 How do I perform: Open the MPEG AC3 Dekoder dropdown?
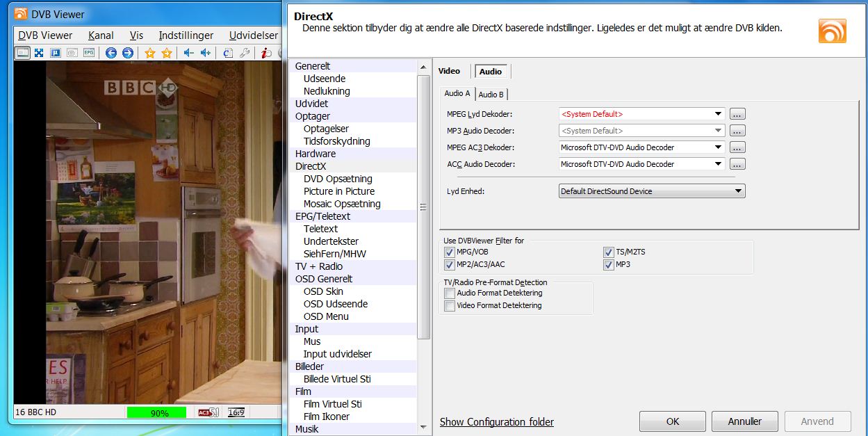641,147
